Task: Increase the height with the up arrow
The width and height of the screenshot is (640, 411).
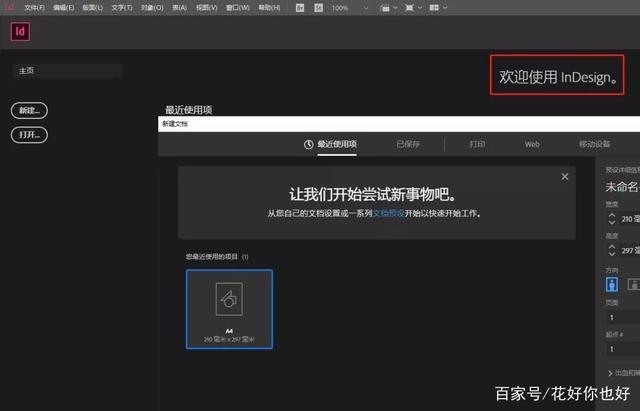Action: point(611,247)
